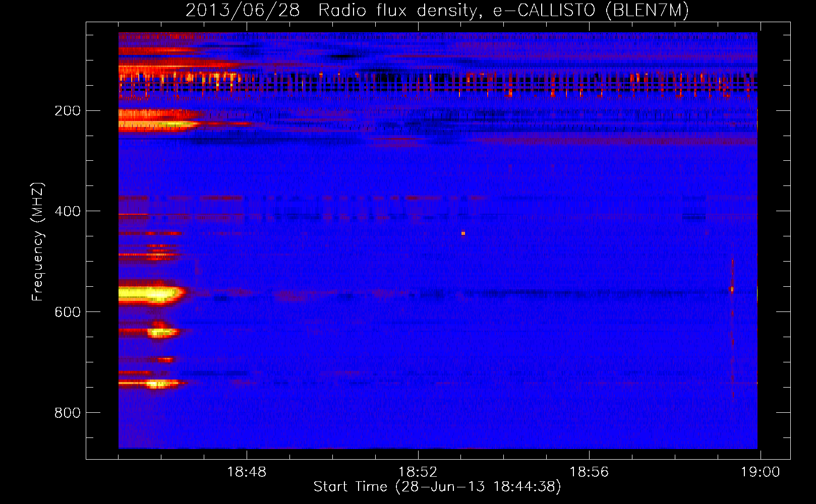Viewport: 816px width, 504px height.
Task: Click the small orange dot near 18:53
Action: click(x=463, y=233)
